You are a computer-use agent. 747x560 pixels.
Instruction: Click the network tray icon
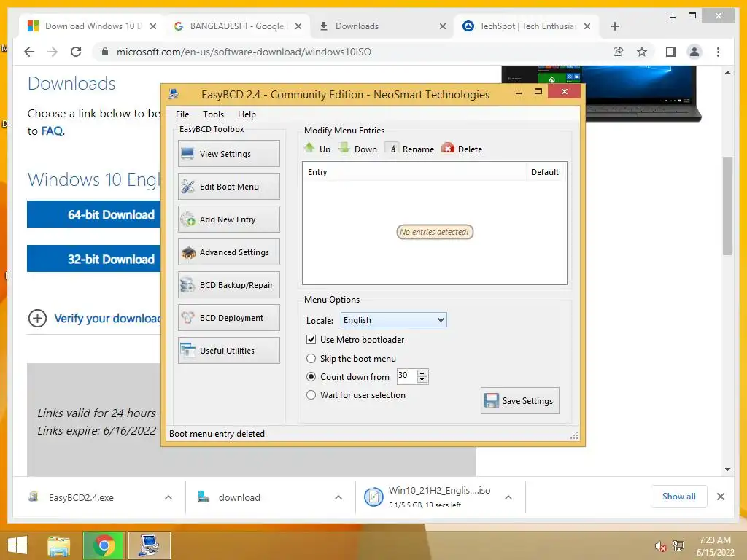[x=678, y=546]
